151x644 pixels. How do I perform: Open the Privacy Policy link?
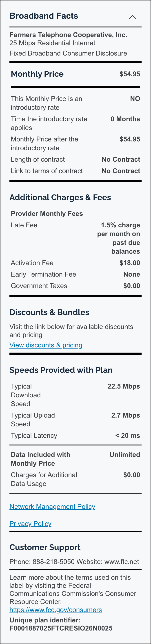coord(30,524)
